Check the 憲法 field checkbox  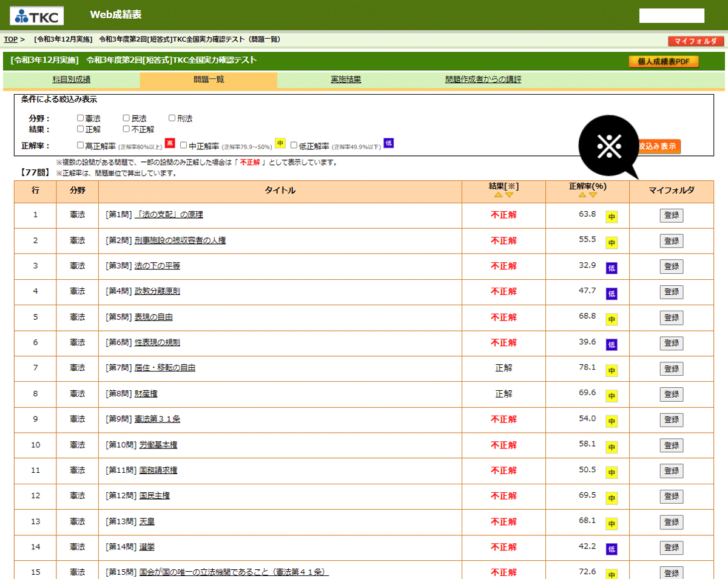coord(81,118)
